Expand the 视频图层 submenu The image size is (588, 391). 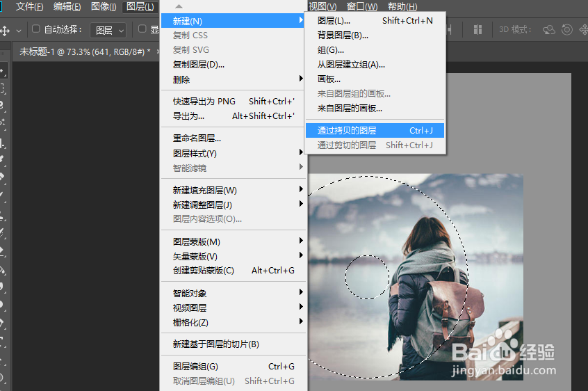[x=232, y=308]
